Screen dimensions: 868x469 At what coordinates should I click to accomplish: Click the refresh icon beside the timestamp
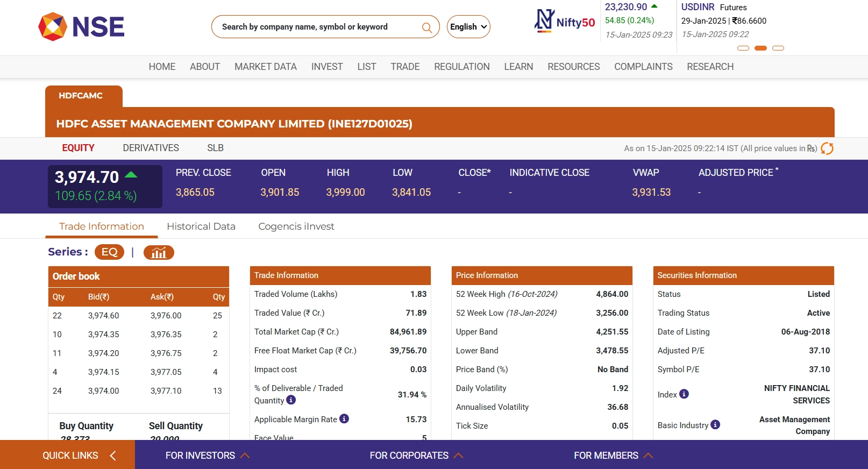pos(827,148)
